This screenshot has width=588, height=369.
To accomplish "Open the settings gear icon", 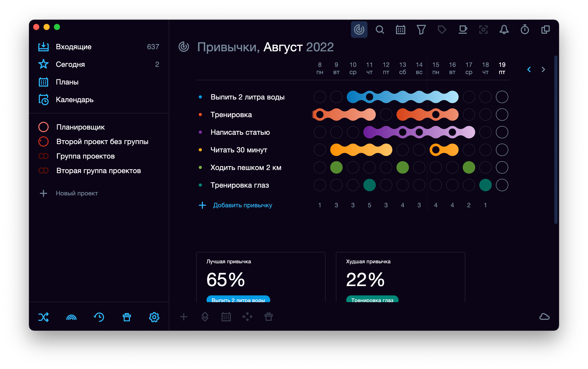I will 154,317.
